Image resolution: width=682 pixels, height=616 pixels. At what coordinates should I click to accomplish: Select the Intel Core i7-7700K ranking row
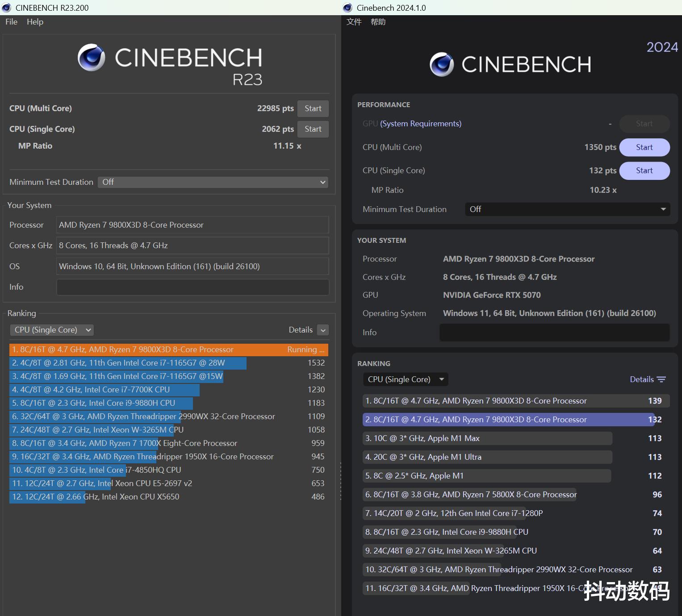point(168,390)
